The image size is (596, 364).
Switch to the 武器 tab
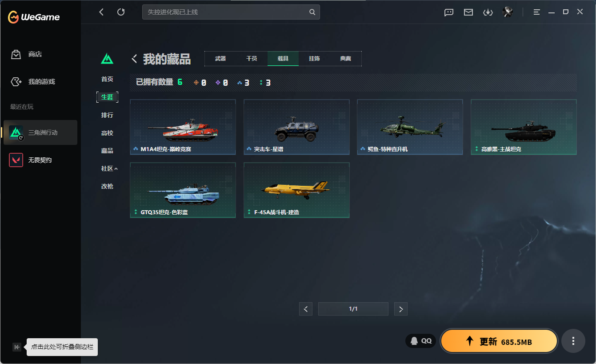tap(220, 59)
